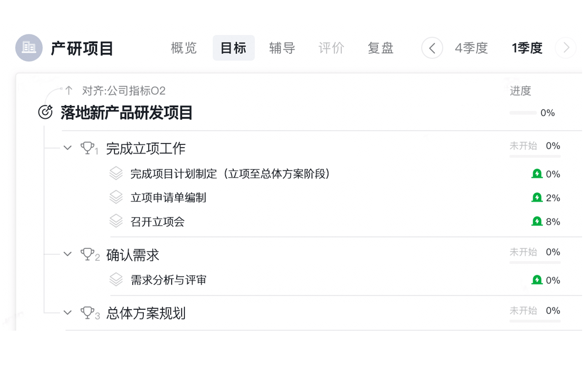Click the progress bar of 落地新产品研发项目
This screenshot has height=368, width=588.
523,113
